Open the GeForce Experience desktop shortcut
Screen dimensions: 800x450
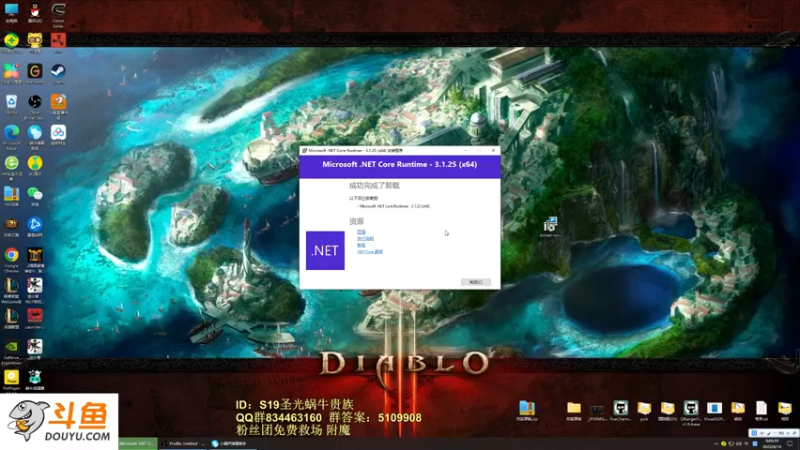click(11, 351)
